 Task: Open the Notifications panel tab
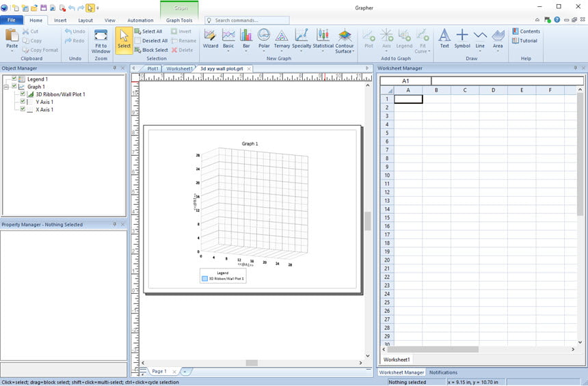click(x=443, y=372)
